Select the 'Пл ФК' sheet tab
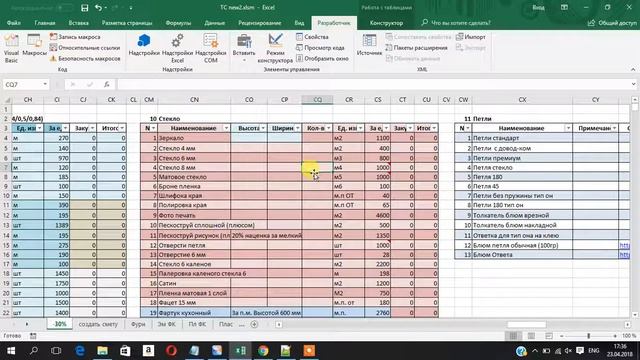 point(197,324)
